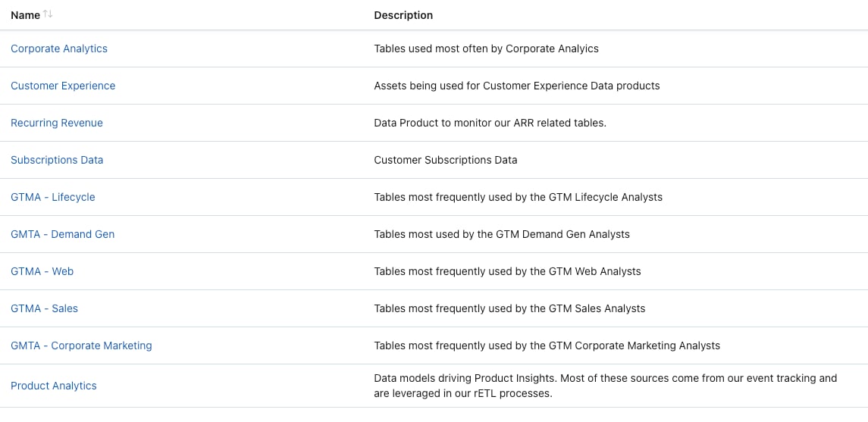Click the Name column header

[26, 15]
